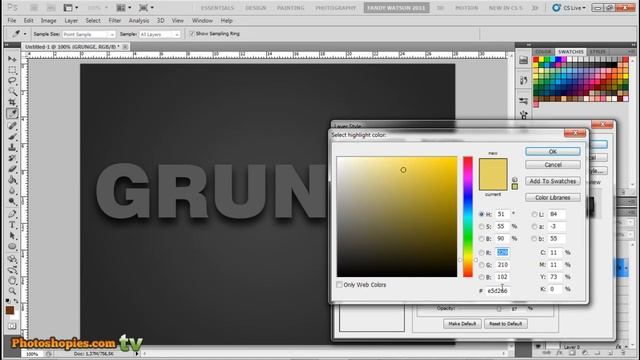Toggle Quick Mask mode icon
The image size is (640, 360).
click(x=12, y=326)
